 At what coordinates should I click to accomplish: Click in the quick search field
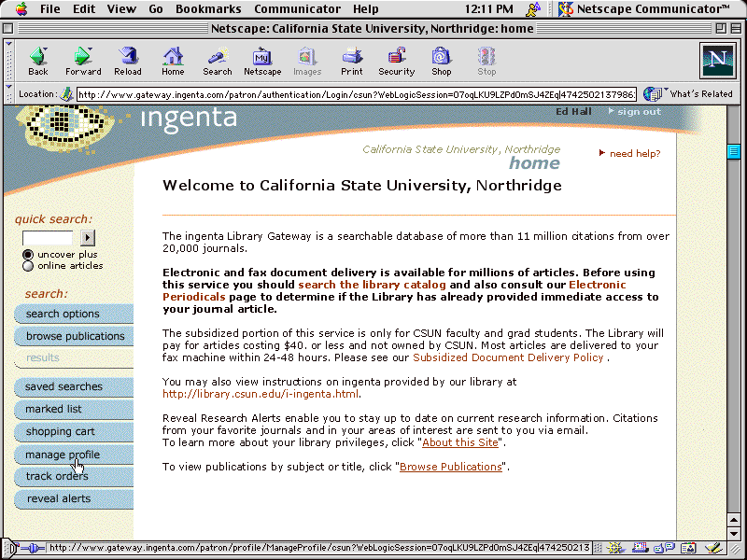point(48,237)
